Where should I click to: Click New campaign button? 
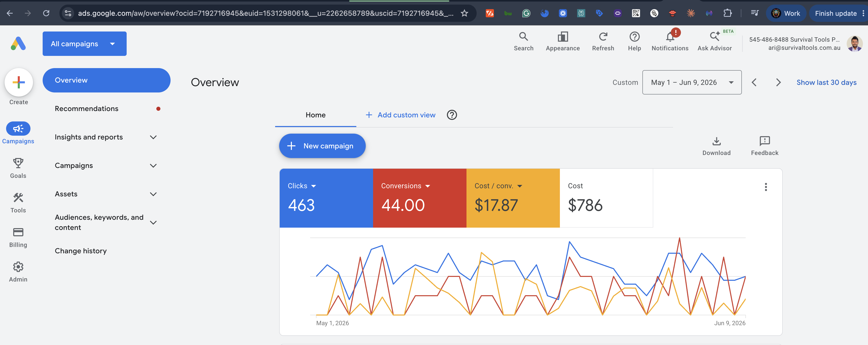(x=322, y=146)
